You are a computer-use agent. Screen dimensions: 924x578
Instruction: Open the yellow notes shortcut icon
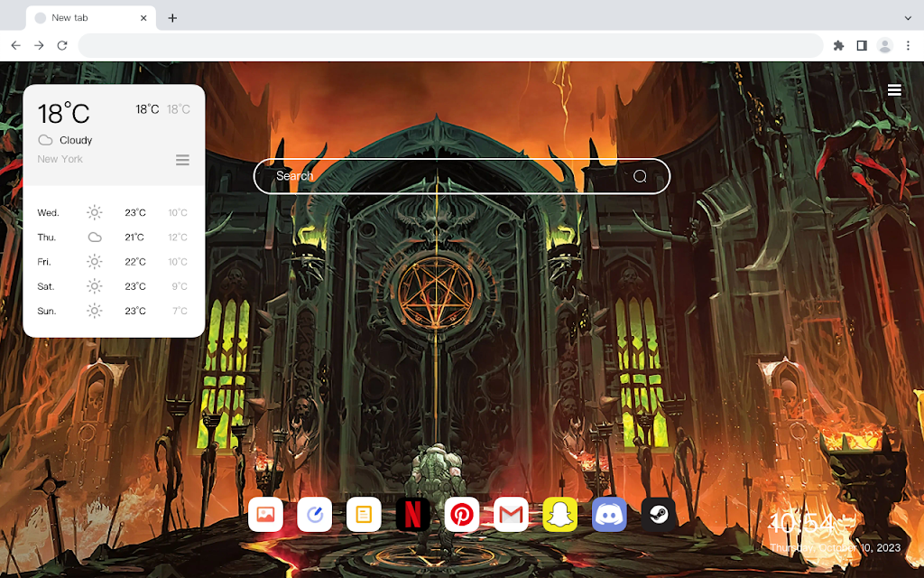pos(364,514)
